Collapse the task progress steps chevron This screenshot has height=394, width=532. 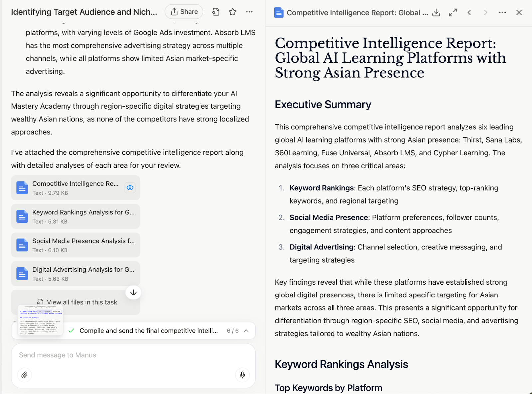[x=246, y=331]
